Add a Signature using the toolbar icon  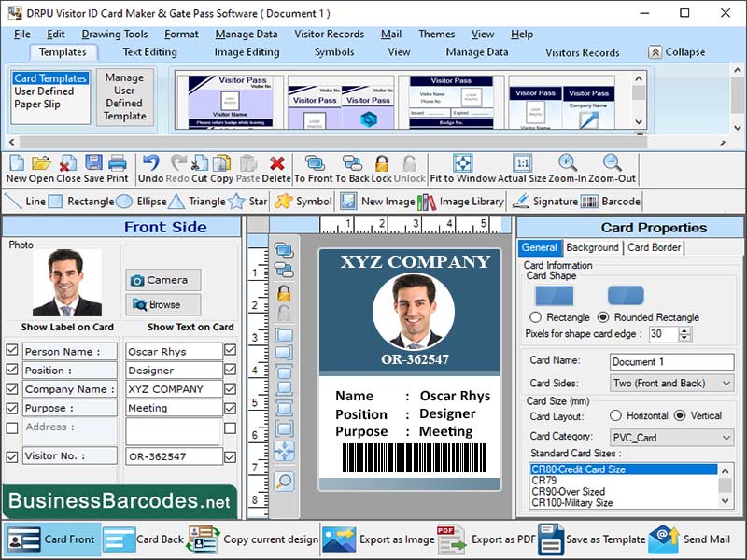point(550,201)
